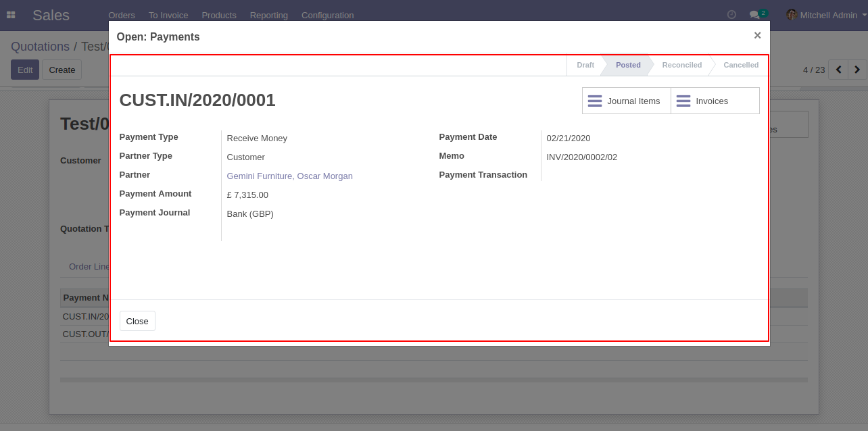Click the Customer partner type value
Viewport: 868px width, 431px height.
click(x=245, y=157)
